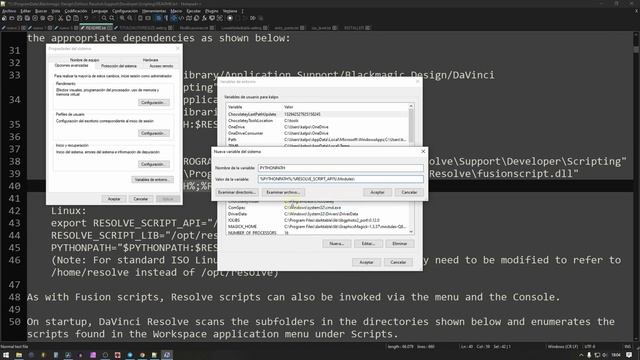Screen dimensions: 640x360
Task: Select the Nombre de equipo tab
Action: click(84, 60)
